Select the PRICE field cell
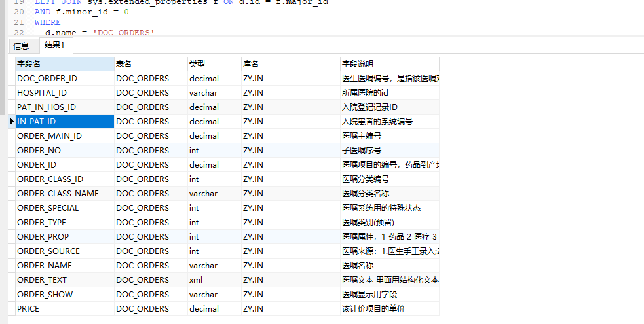The width and height of the screenshot is (644, 324). (65, 308)
